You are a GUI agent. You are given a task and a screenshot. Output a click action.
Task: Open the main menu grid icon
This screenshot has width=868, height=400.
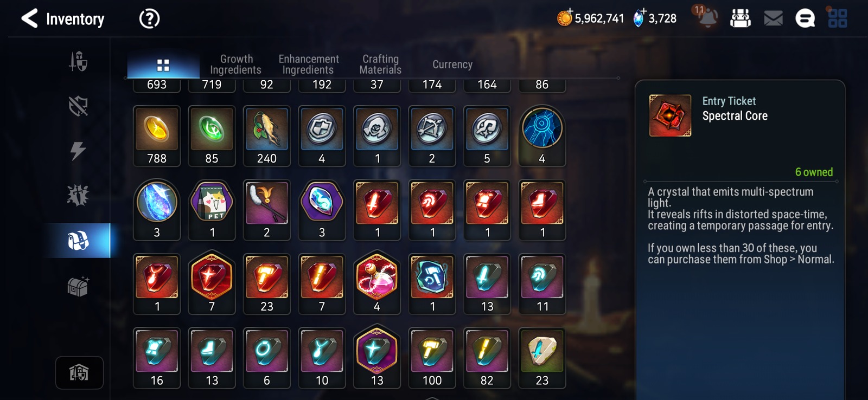[x=838, y=18]
